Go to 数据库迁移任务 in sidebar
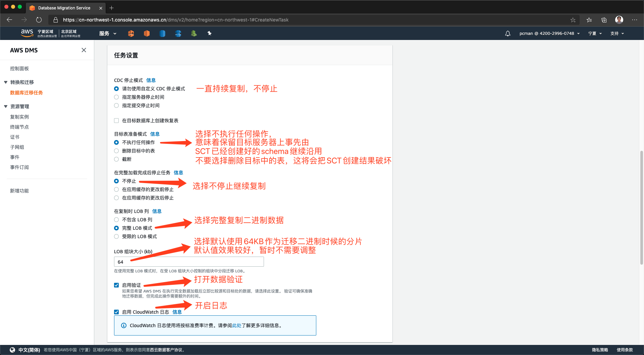The height and width of the screenshot is (355, 644). pos(26,93)
